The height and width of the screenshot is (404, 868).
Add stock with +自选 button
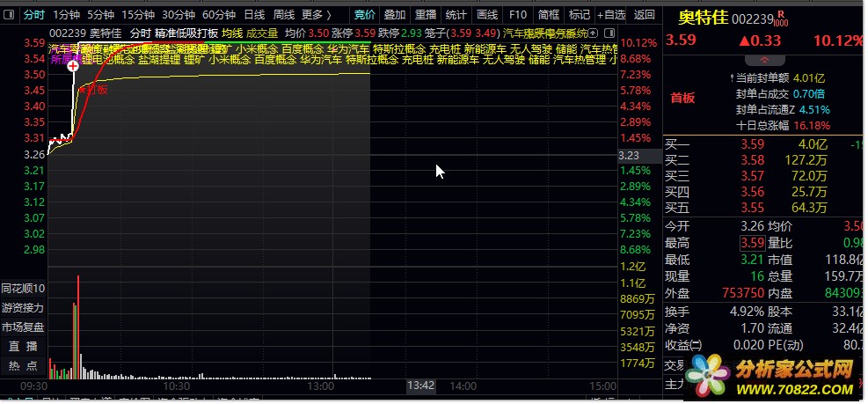tap(611, 14)
